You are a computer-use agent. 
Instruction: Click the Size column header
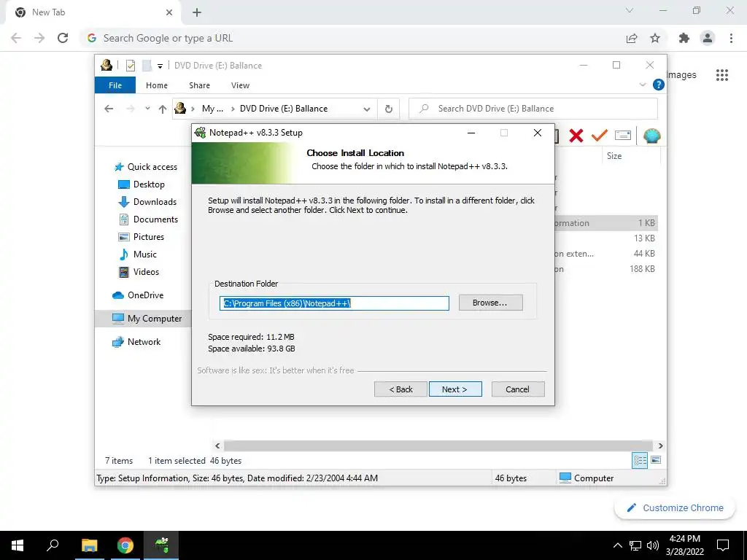(614, 156)
